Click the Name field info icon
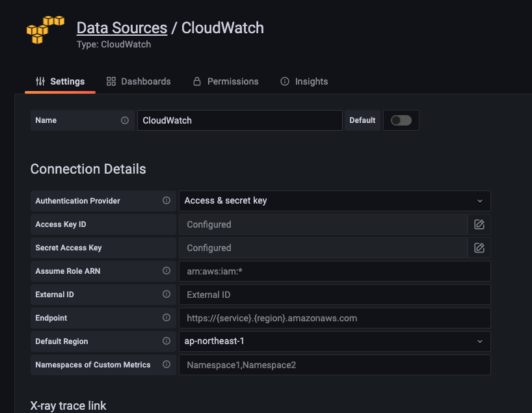 [x=125, y=120]
